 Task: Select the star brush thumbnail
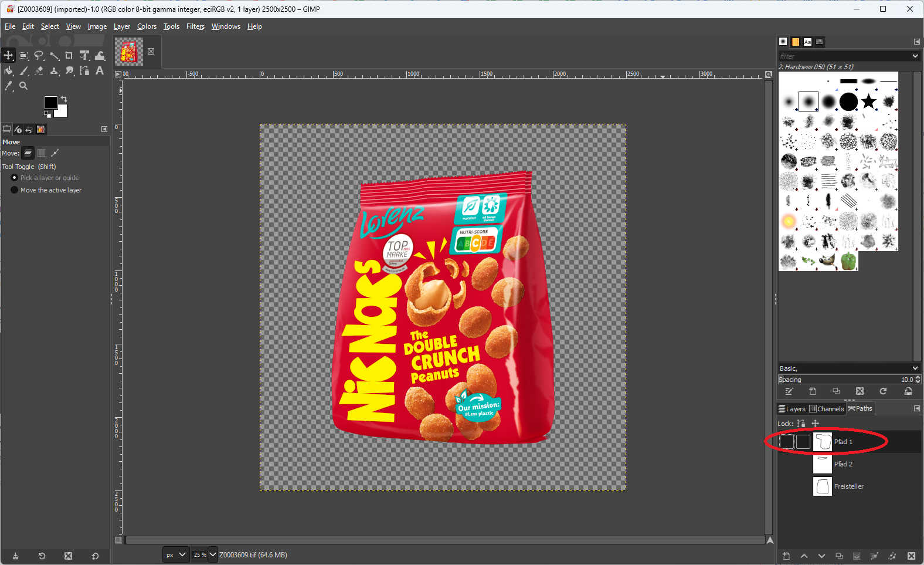pyautogui.click(x=868, y=102)
